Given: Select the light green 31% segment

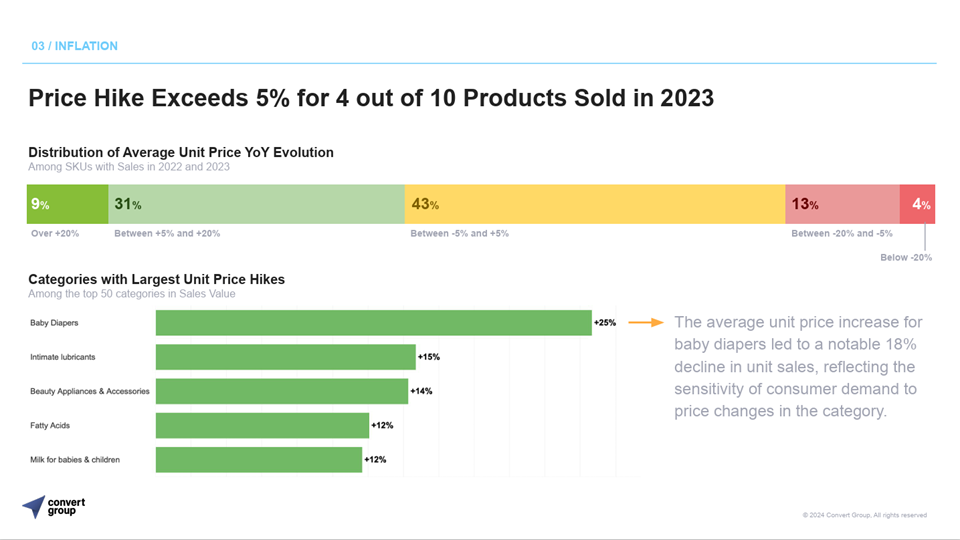Looking at the screenshot, I should (257, 204).
